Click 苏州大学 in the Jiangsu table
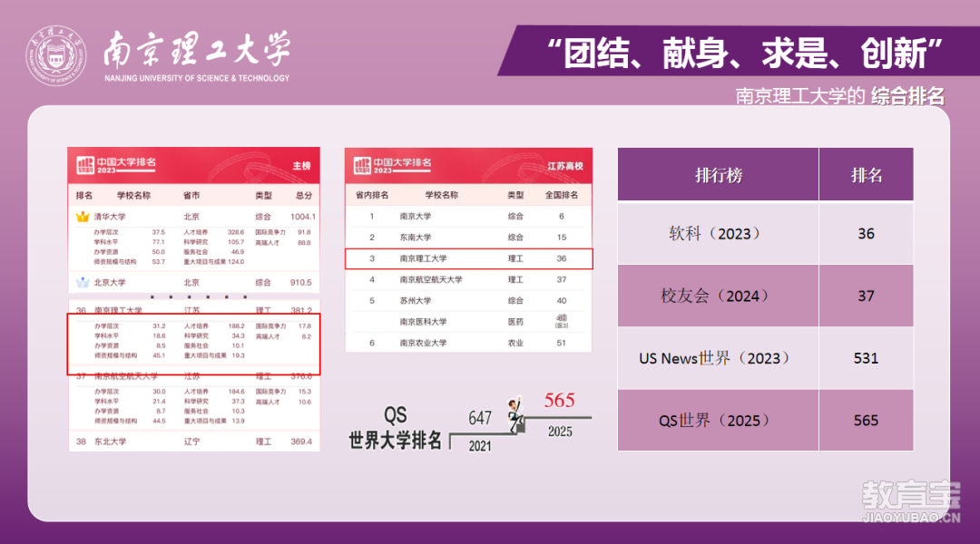980x544 pixels. click(x=416, y=300)
